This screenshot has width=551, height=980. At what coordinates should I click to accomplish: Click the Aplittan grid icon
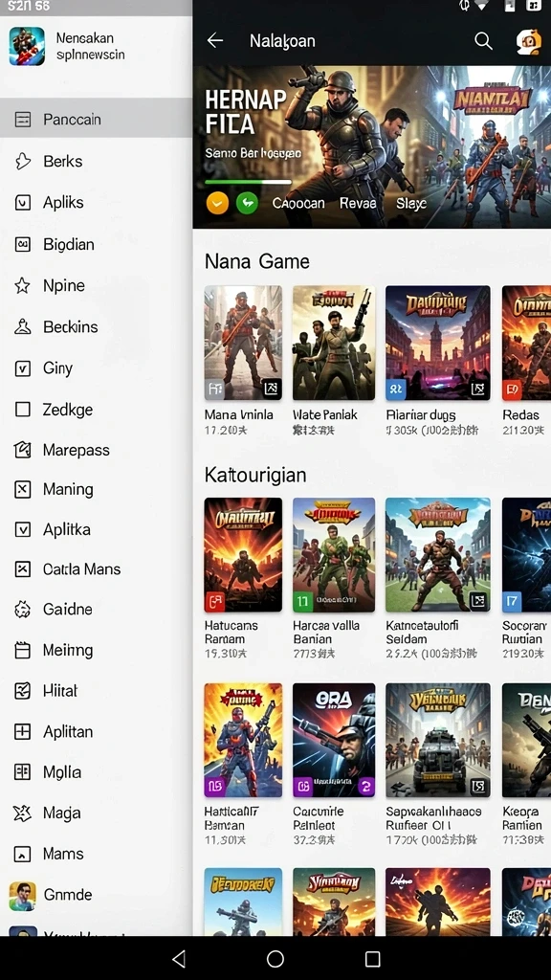tap(23, 732)
